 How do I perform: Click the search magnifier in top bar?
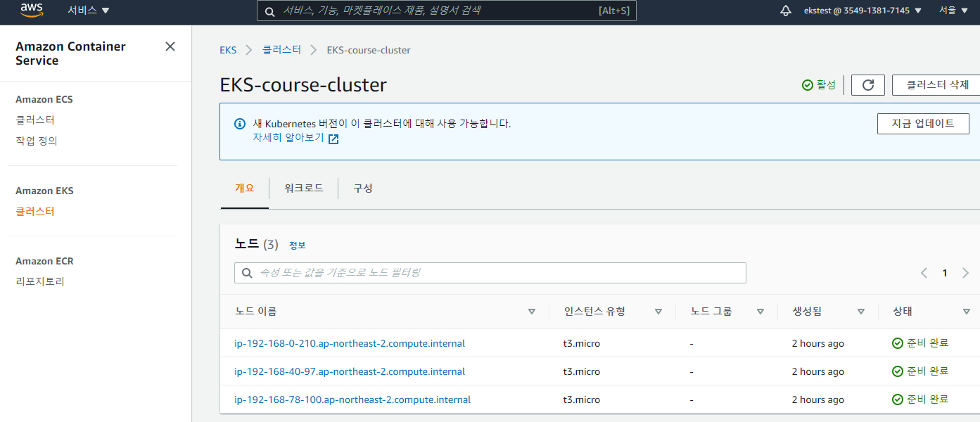[270, 11]
